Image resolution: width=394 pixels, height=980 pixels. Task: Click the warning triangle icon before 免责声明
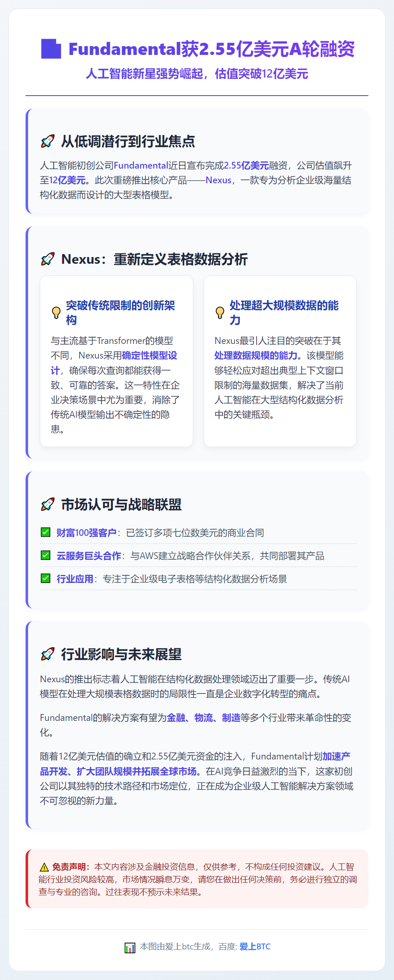point(44,867)
